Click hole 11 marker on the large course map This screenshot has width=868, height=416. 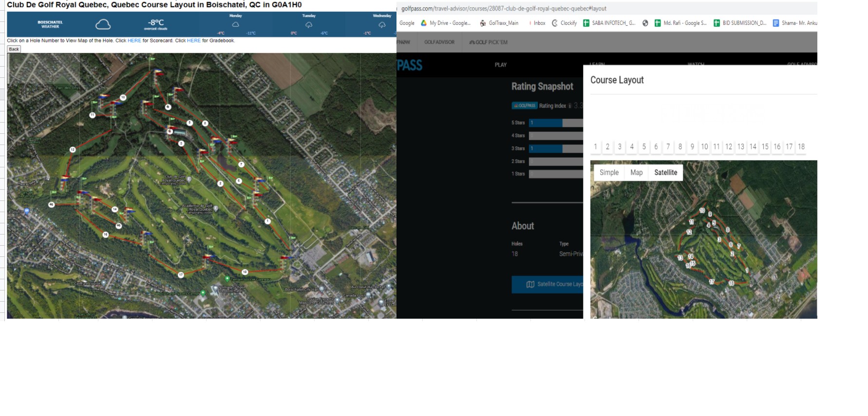93,115
